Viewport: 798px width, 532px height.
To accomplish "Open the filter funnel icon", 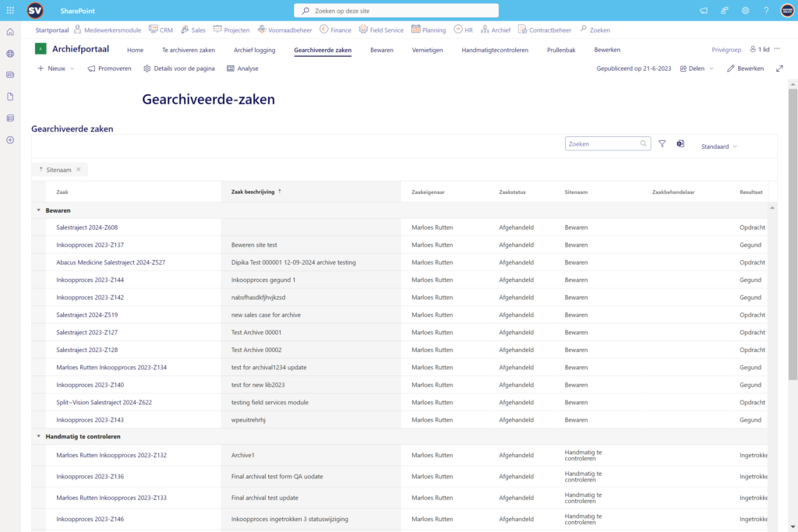I will coord(662,144).
